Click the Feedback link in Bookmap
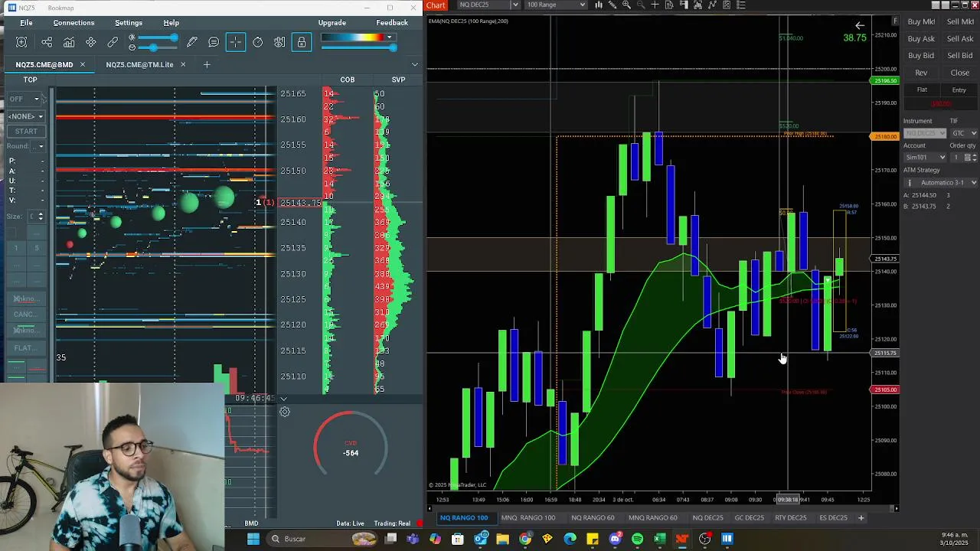The width and height of the screenshot is (980, 551). pos(392,23)
